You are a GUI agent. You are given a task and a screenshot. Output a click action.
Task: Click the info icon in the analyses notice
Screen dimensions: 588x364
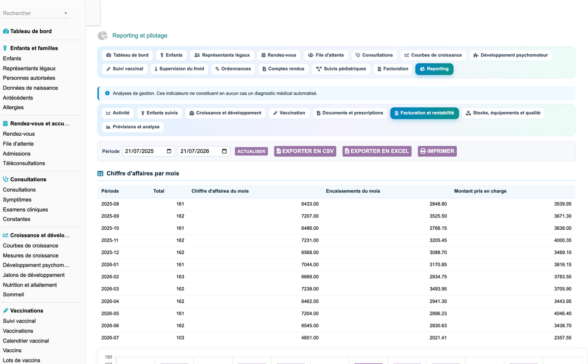(107, 93)
